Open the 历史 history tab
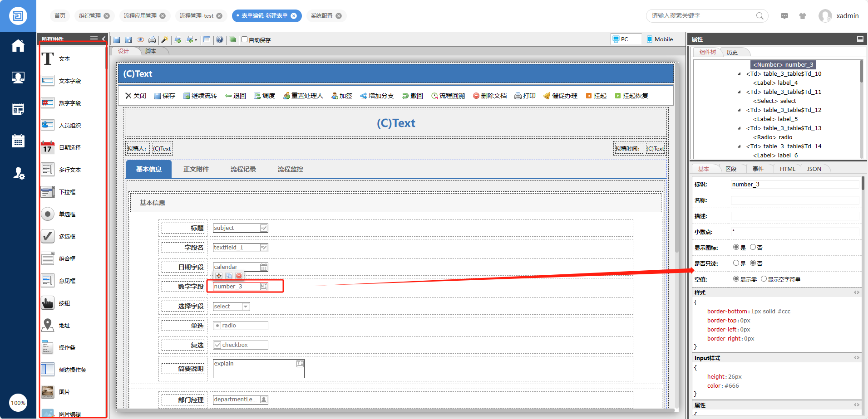 coord(732,53)
